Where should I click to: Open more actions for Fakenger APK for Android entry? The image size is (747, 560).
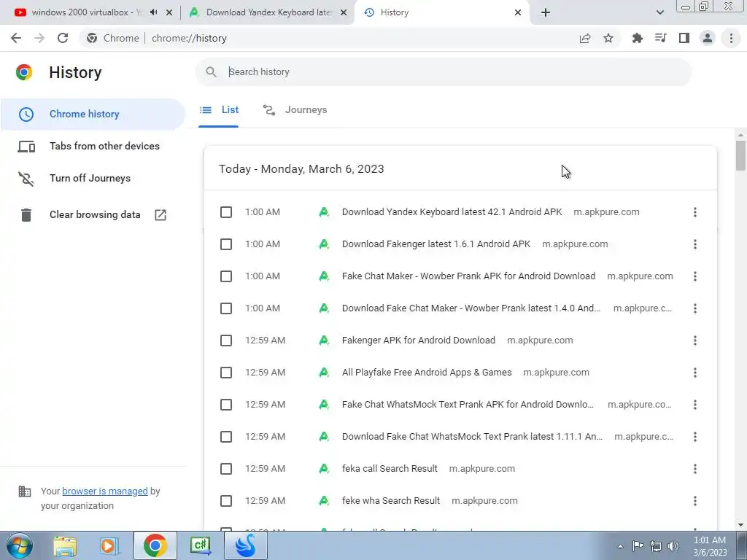(695, 341)
